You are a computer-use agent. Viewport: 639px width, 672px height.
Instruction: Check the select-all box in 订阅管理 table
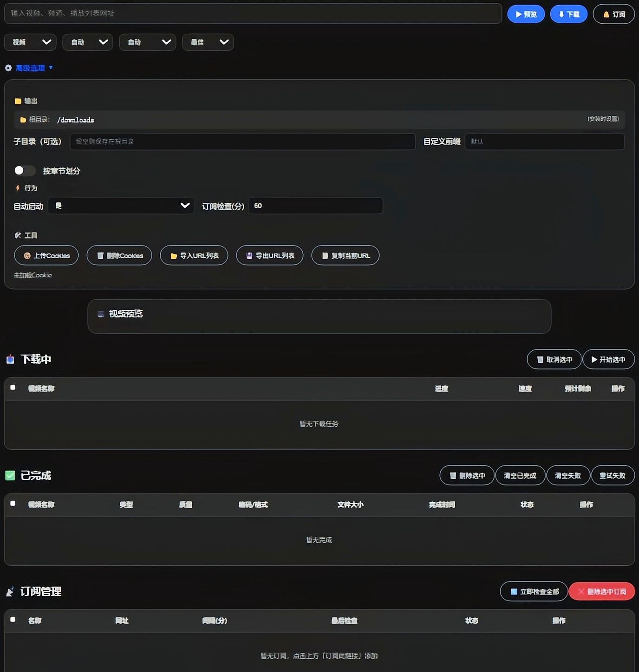[13, 620]
